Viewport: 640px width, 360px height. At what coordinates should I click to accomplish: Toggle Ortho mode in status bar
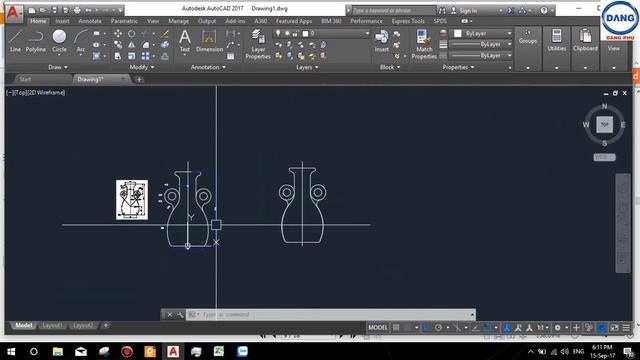[427, 327]
